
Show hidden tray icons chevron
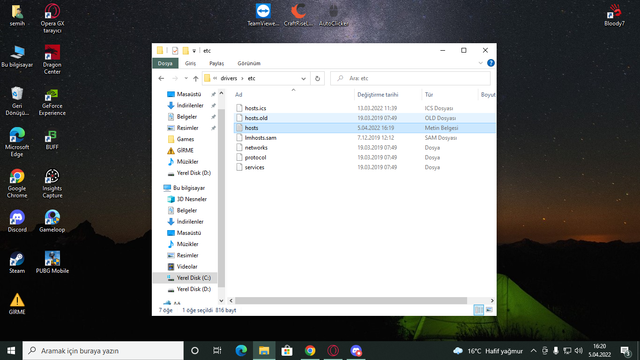point(533,351)
